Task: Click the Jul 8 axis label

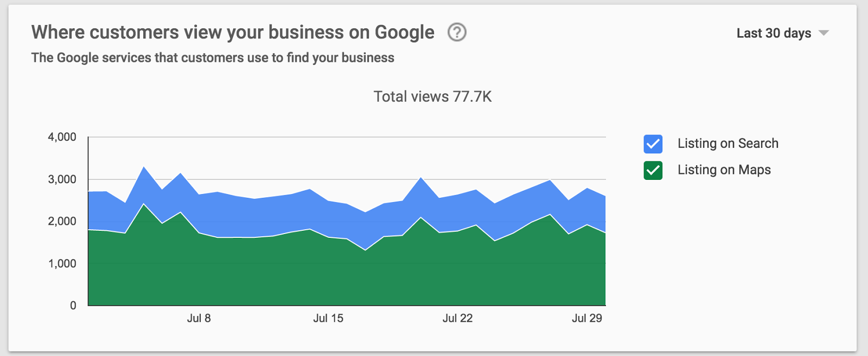Action: 199,319
